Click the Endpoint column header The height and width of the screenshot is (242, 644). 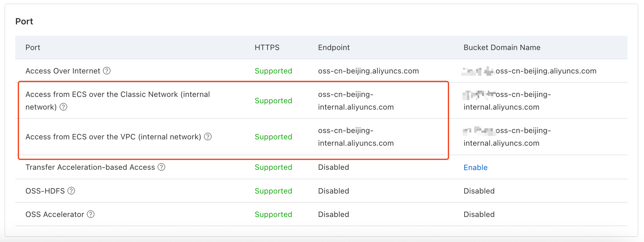tap(333, 47)
